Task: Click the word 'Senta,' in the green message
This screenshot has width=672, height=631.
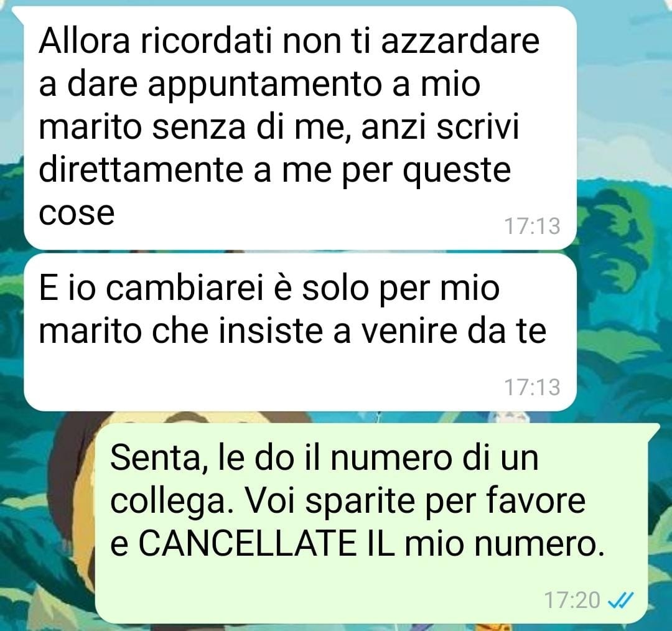Action: click(156, 459)
